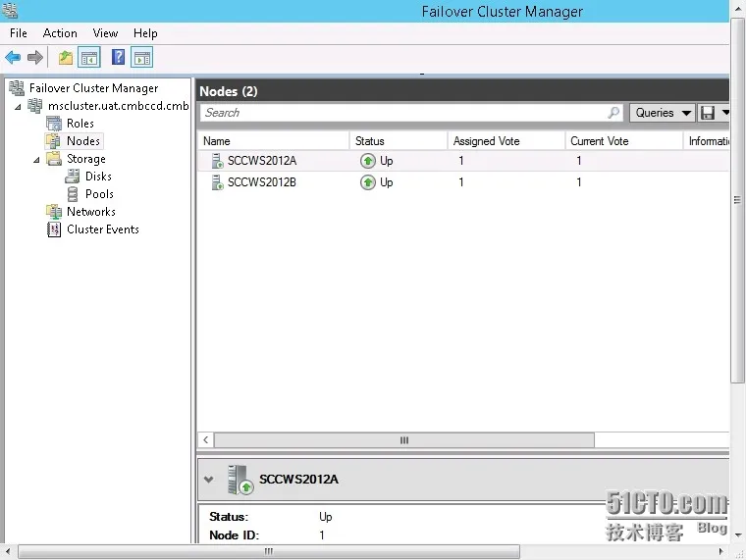
Task: Click the Networks tree icon
Action: (x=54, y=212)
